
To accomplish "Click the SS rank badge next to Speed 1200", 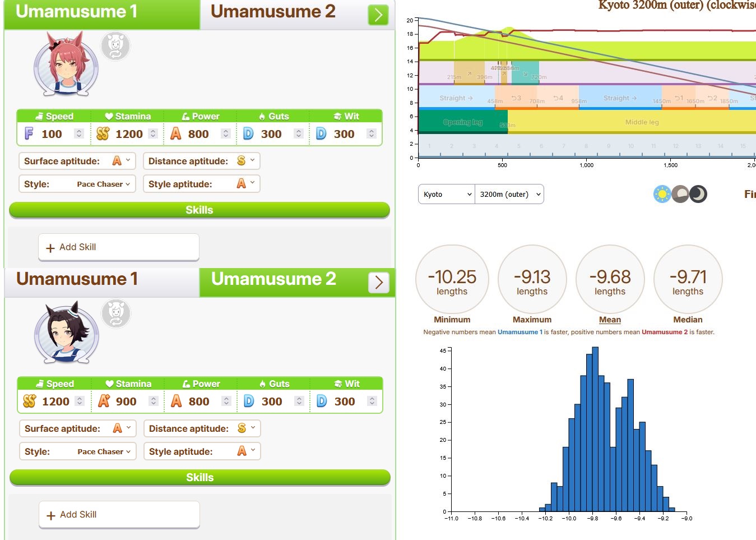I will pyautogui.click(x=30, y=401).
